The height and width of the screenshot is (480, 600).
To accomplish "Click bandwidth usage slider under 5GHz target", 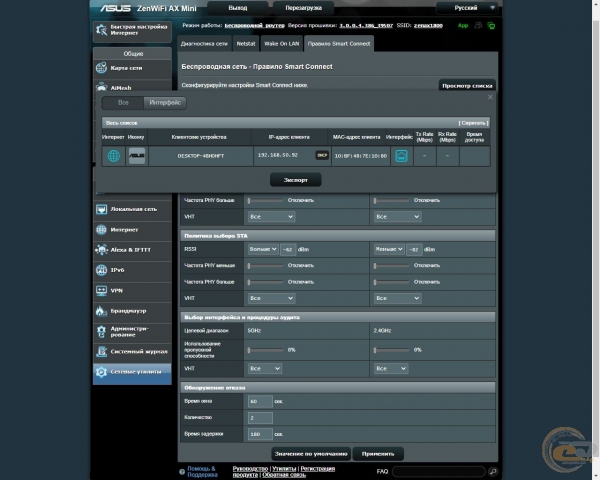I will [265, 350].
